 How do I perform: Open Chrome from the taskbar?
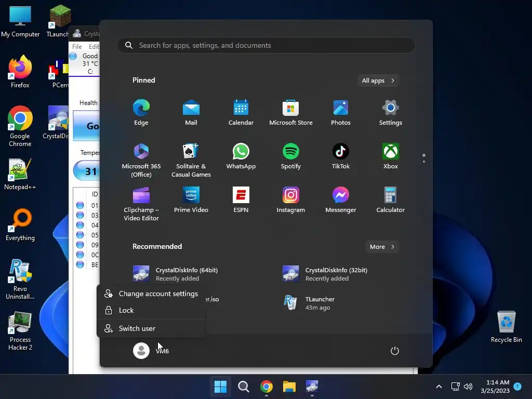(267, 387)
